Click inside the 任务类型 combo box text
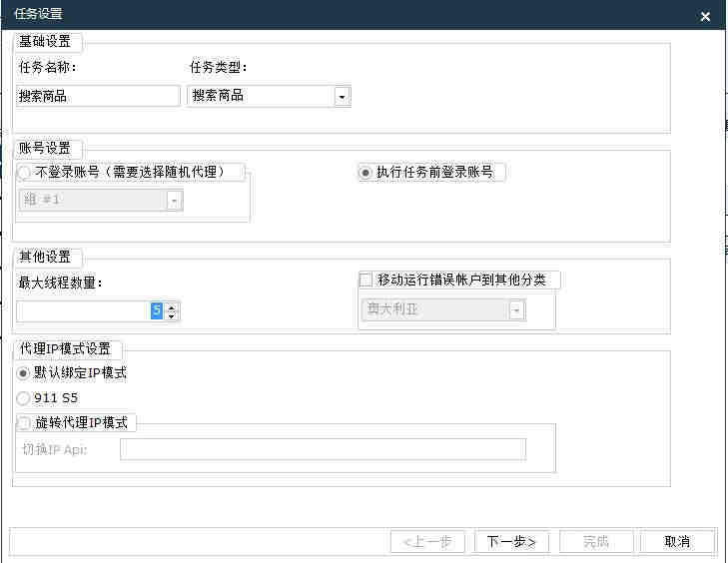 pos(260,96)
